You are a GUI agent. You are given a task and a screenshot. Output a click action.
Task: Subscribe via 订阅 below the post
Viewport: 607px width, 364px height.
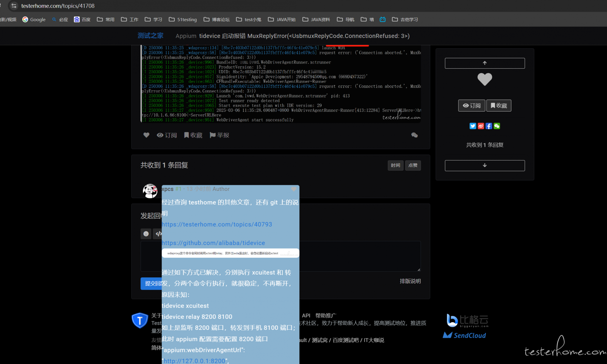(x=167, y=135)
